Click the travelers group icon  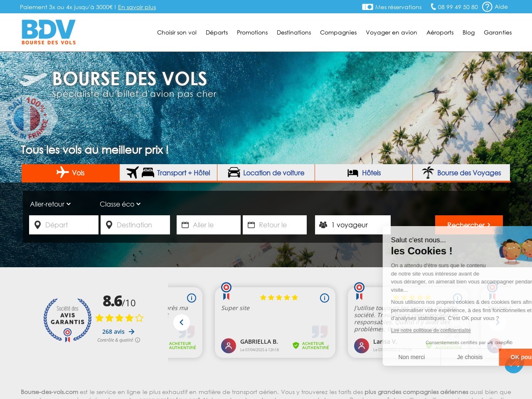[x=323, y=225]
